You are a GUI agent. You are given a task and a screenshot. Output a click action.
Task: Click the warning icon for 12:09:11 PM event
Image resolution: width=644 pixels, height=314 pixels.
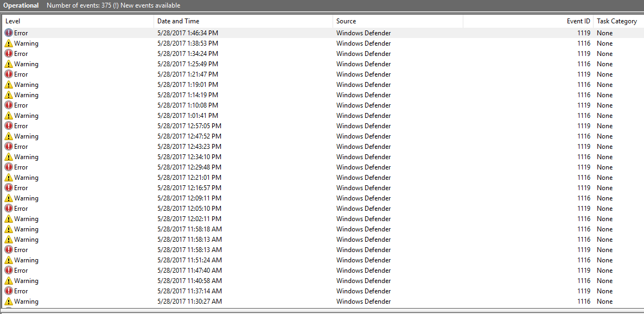(9, 198)
